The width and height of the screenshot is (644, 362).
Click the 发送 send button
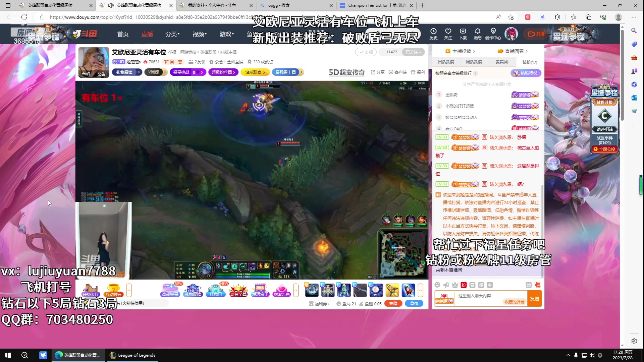click(534, 298)
